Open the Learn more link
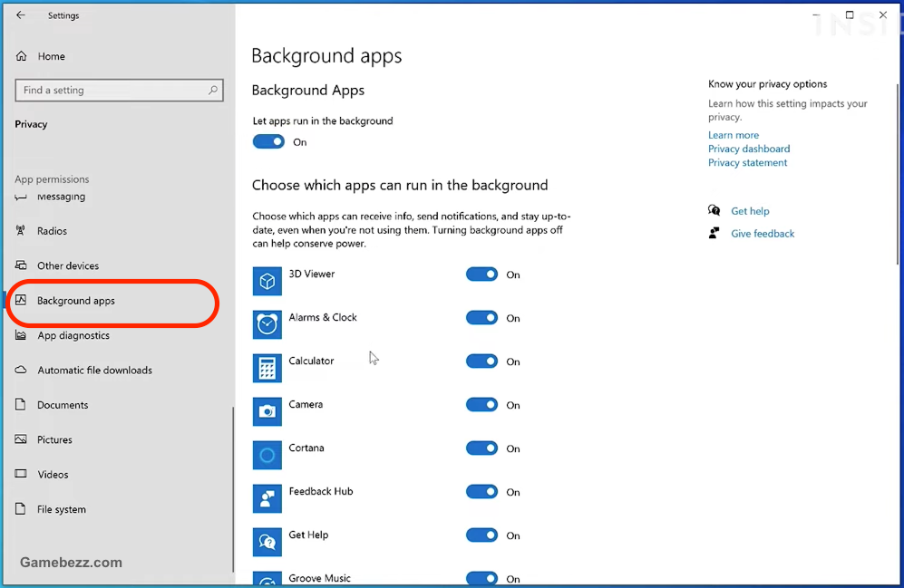The image size is (904, 588). (734, 135)
